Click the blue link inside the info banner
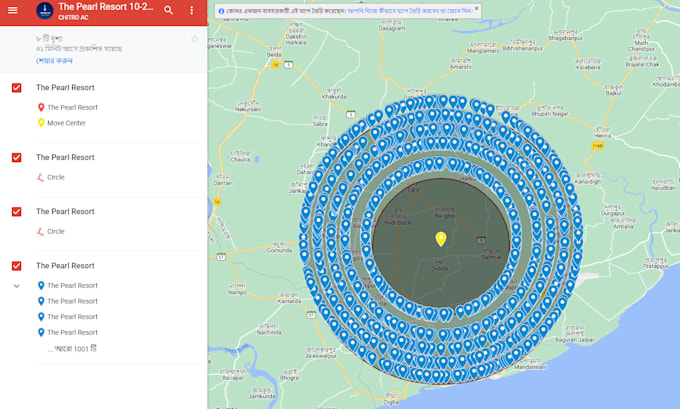 pos(410,11)
